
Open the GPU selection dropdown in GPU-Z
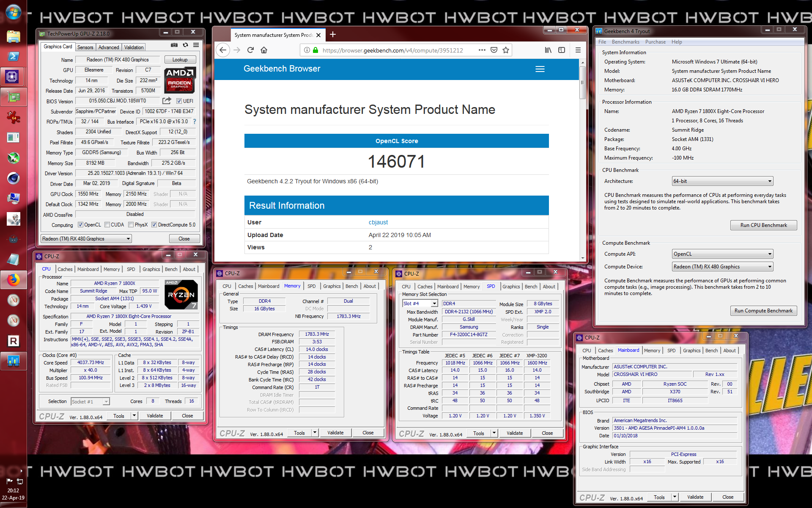click(x=86, y=239)
